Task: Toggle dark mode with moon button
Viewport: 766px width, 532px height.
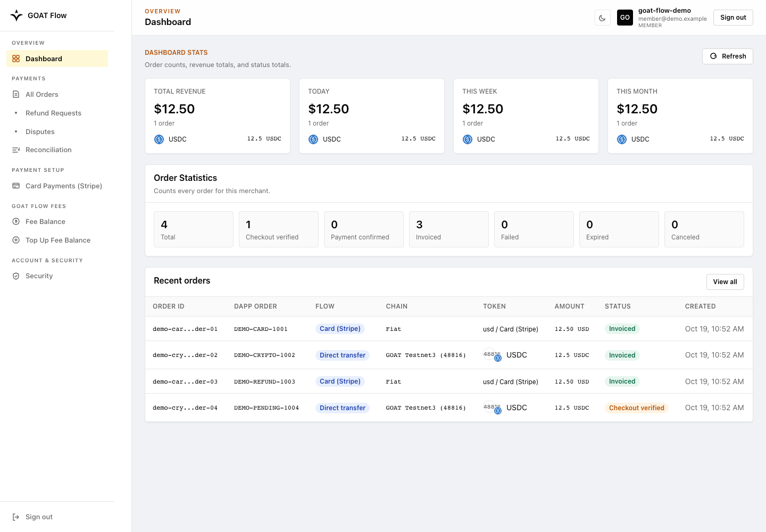Action: coord(603,18)
